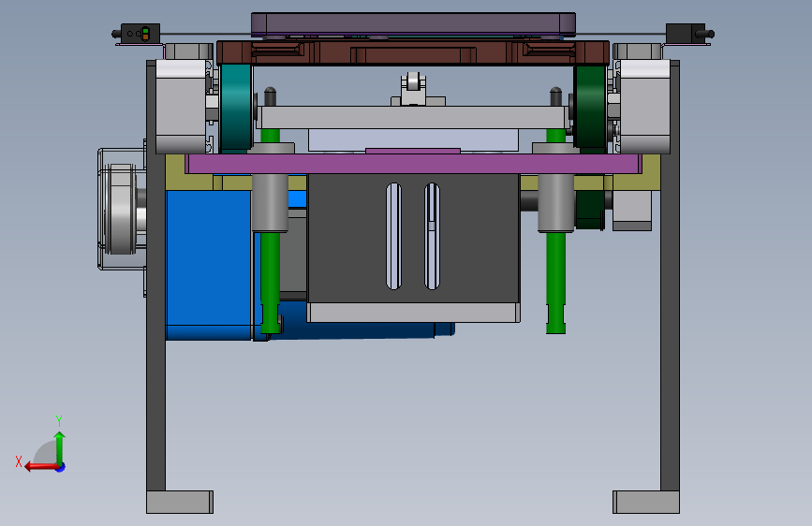Select the small dark green pulley lower right
Viewport: 812px width, 526px height.
[x=590, y=210]
